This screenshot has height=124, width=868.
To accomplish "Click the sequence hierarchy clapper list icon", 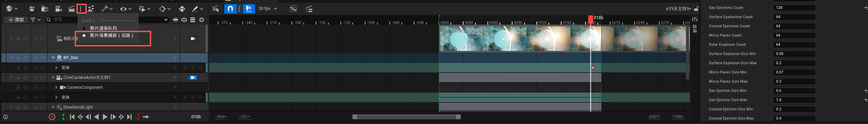I will 309,9.
